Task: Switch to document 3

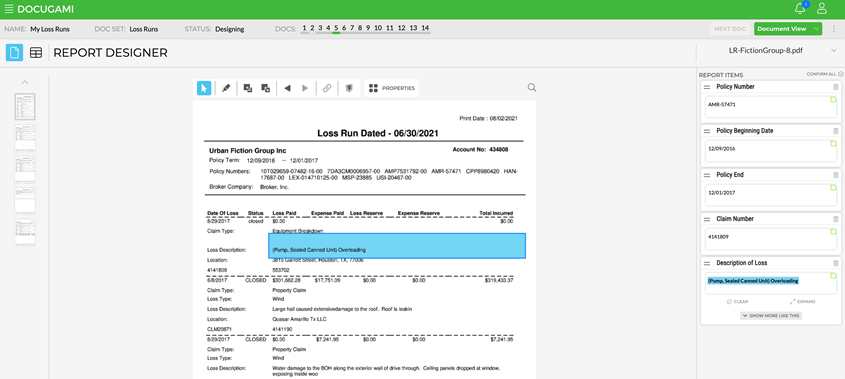Action: click(x=320, y=28)
